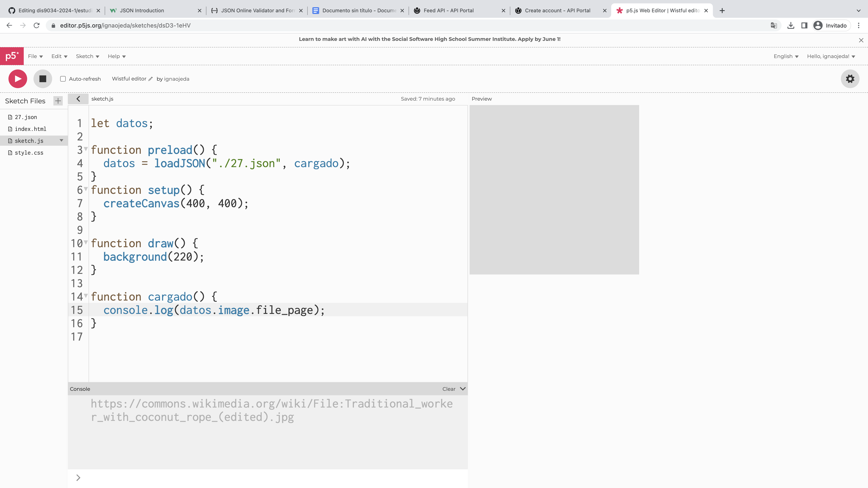The width and height of the screenshot is (868, 488).
Task: Reload the page
Action: click(37, 25)
